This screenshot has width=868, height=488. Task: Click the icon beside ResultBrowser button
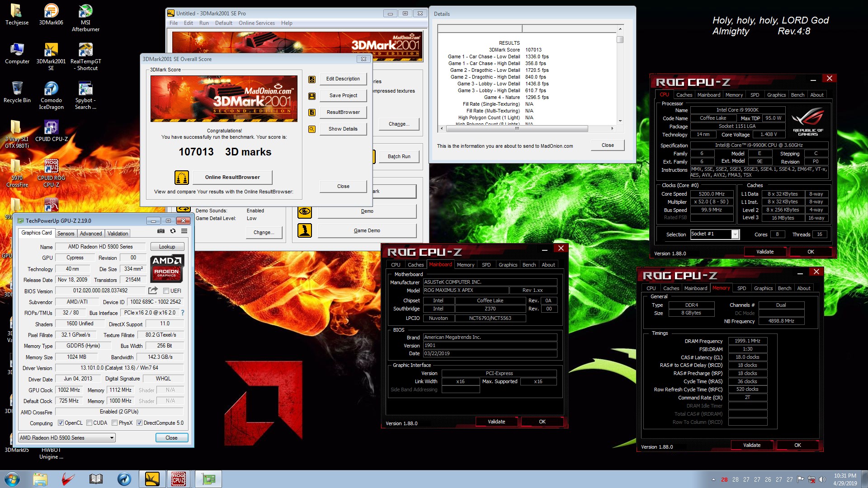pyautogui.click(x=312, y=113)
